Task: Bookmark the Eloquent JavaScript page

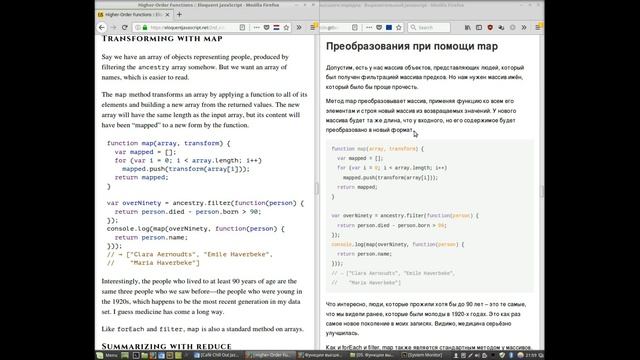Action: pos(287,27)
